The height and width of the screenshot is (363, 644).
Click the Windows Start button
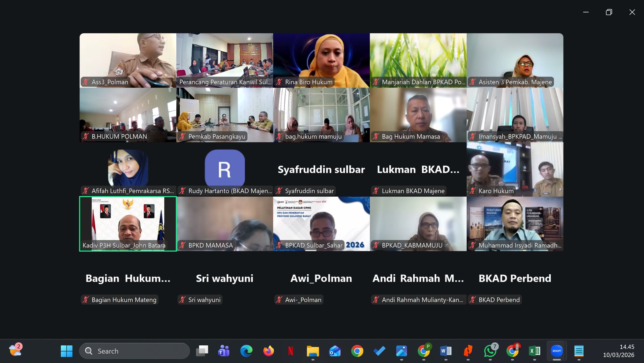click(67, 351)
